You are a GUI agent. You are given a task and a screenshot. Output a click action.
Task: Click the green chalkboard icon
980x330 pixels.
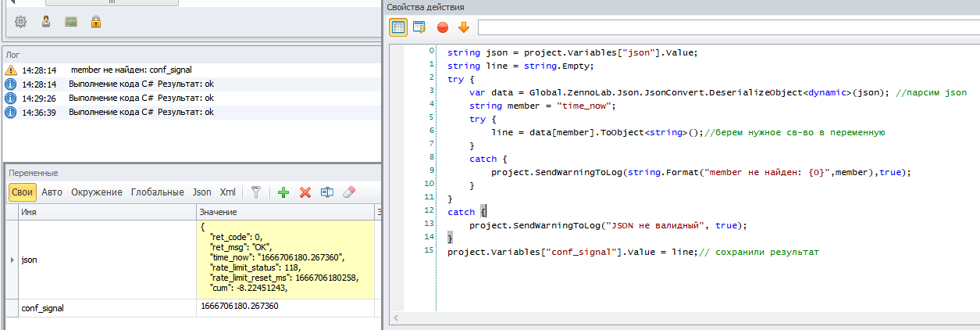(x=71, y=22)
